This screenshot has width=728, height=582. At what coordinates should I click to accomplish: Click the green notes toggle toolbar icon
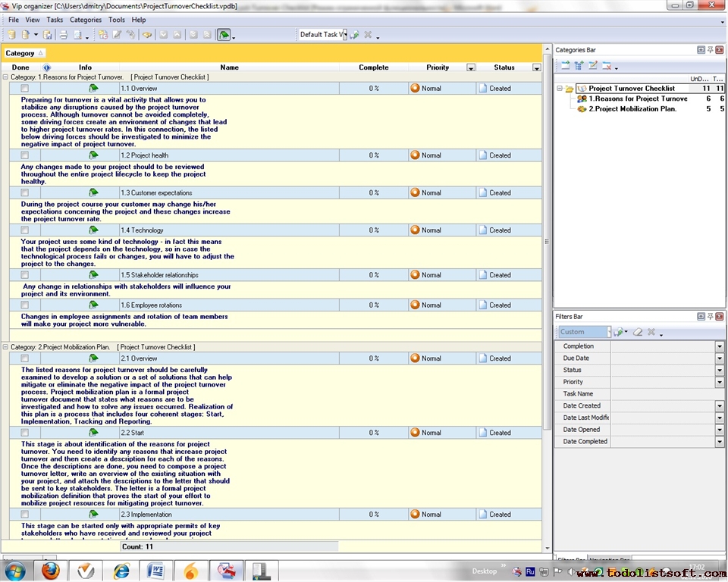point(224,35)
